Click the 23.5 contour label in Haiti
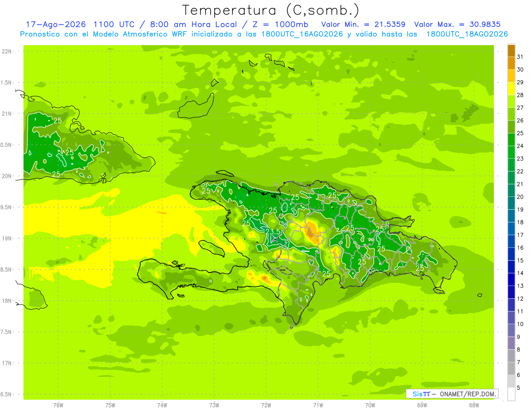Image resolution: width=532 pixels, height=411 pixels. [273, 231]
